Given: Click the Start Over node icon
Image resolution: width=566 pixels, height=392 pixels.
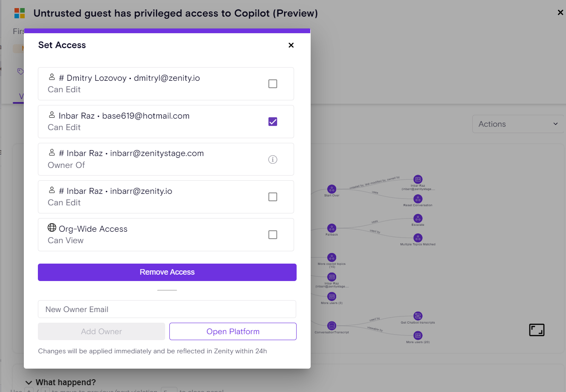Looking at the screenshot, I should [332, 189].
